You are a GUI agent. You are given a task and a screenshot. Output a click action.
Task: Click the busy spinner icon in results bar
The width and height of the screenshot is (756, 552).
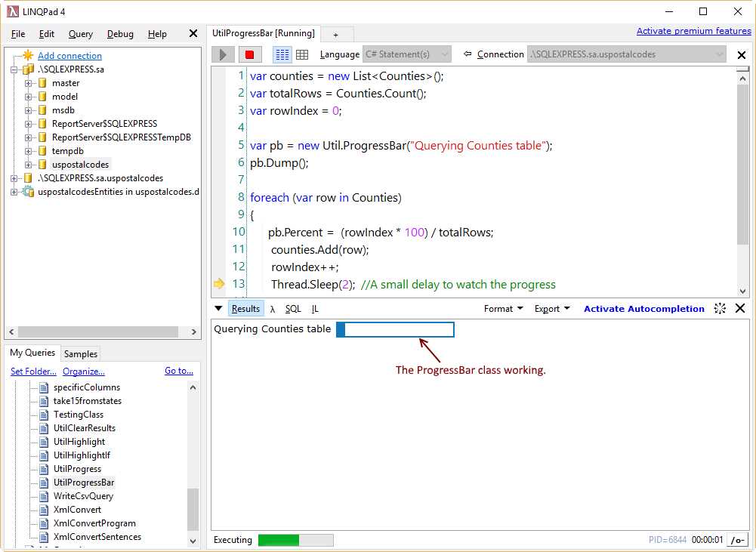coord(720,309)
